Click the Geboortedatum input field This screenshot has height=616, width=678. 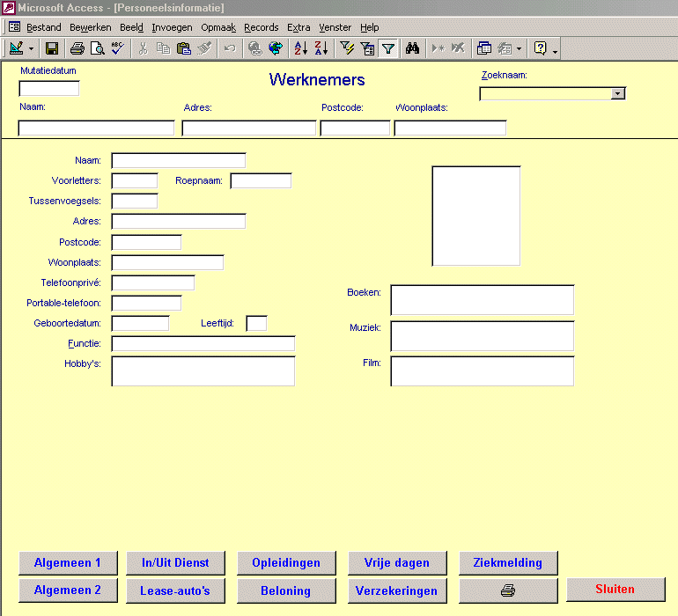point(141,323)
